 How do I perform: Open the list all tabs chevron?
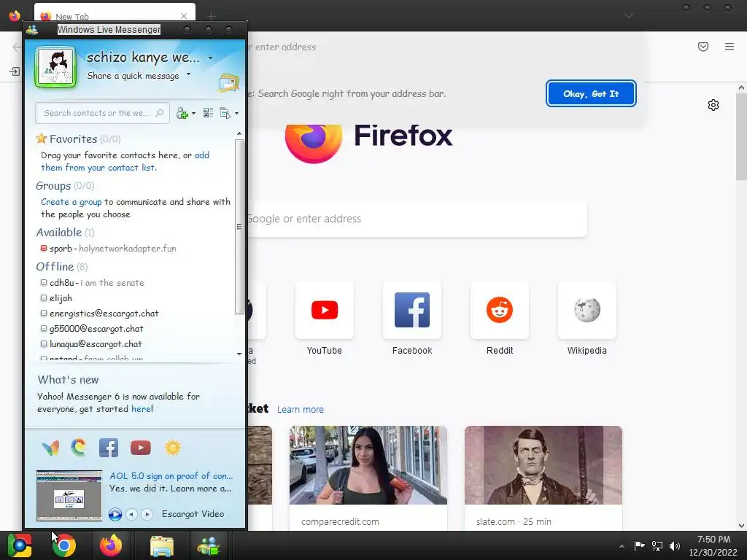[629, 16]
